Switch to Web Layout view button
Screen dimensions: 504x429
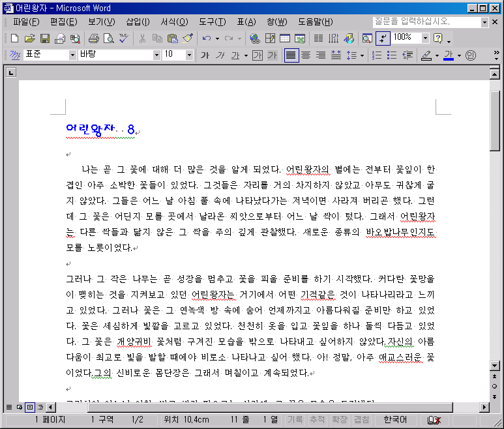[20, 407]
